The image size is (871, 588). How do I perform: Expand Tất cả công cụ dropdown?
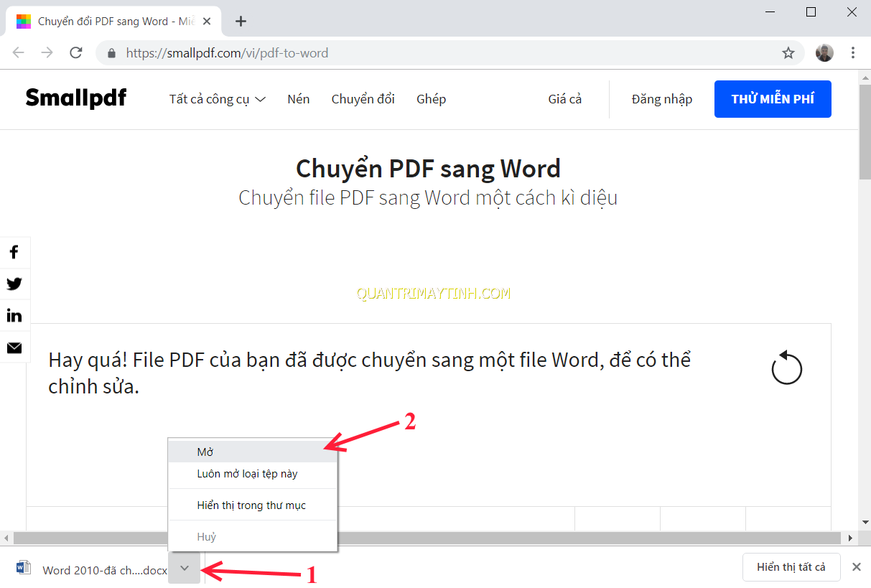(x=218, y=99)
